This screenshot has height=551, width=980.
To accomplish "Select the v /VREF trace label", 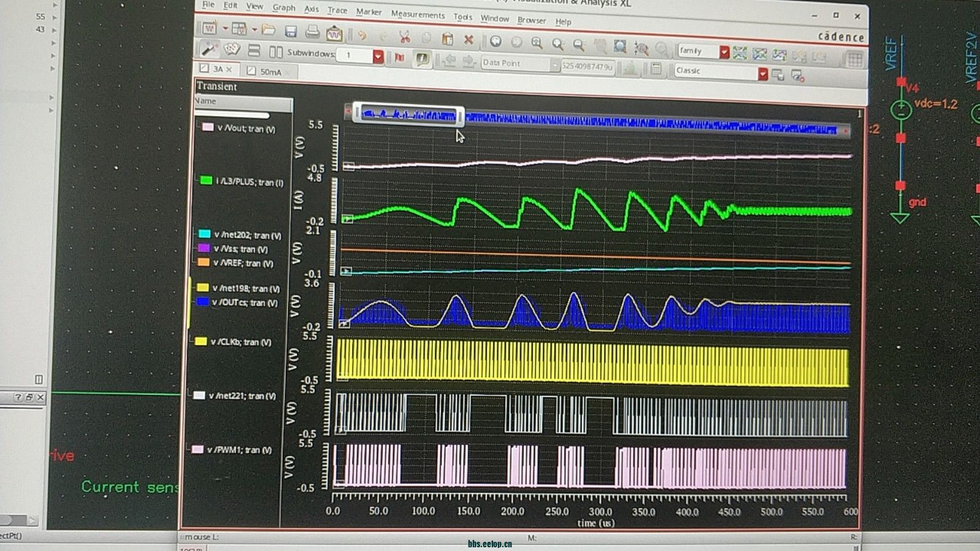I will [243, 263].
